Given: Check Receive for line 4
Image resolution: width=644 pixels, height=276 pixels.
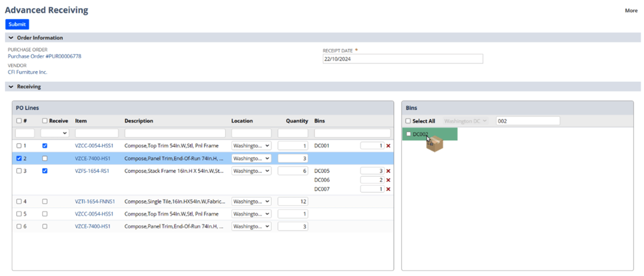Looking at the screenshot, I should click(x=45, y=201).
